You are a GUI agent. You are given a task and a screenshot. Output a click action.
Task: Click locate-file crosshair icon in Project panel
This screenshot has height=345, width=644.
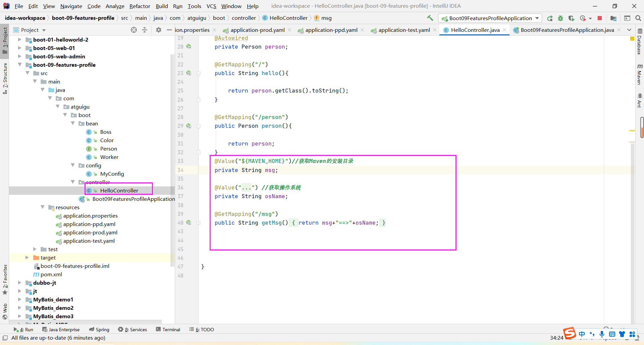pyautogui.click(x=134, y=30)
